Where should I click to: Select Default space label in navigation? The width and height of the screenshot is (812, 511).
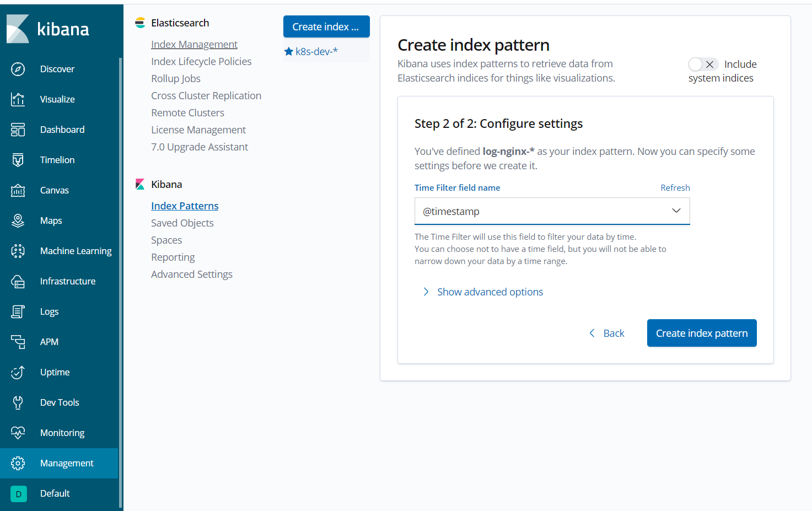coord(55,493)
